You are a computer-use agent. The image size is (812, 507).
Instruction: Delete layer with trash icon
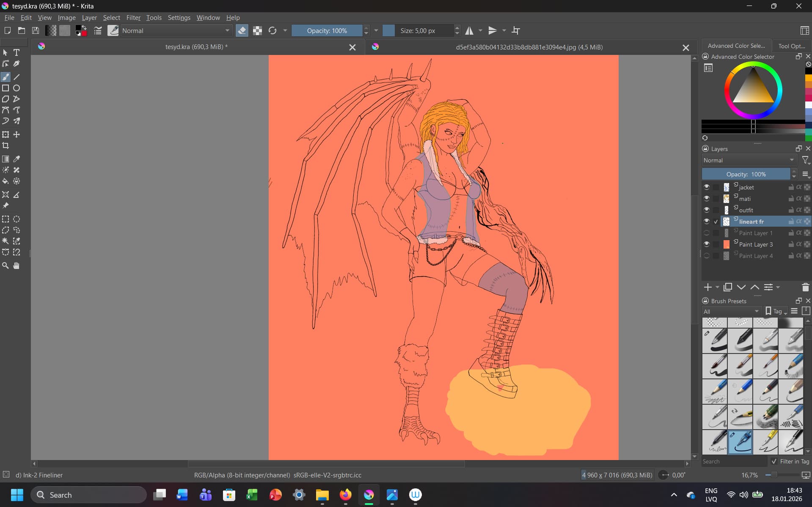pyautogui.click(x=805, y=287)
